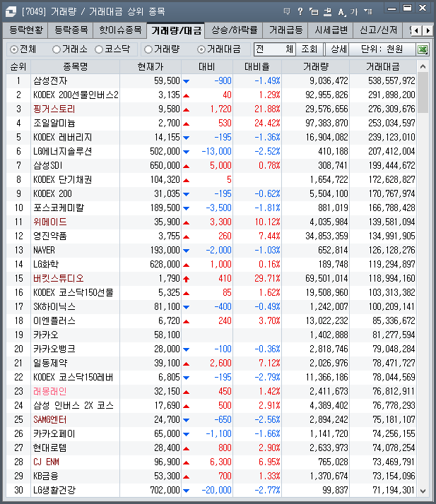436x504 pixels.
Task: Click 카카오페이 price 65,000
Action: point(167,434)
